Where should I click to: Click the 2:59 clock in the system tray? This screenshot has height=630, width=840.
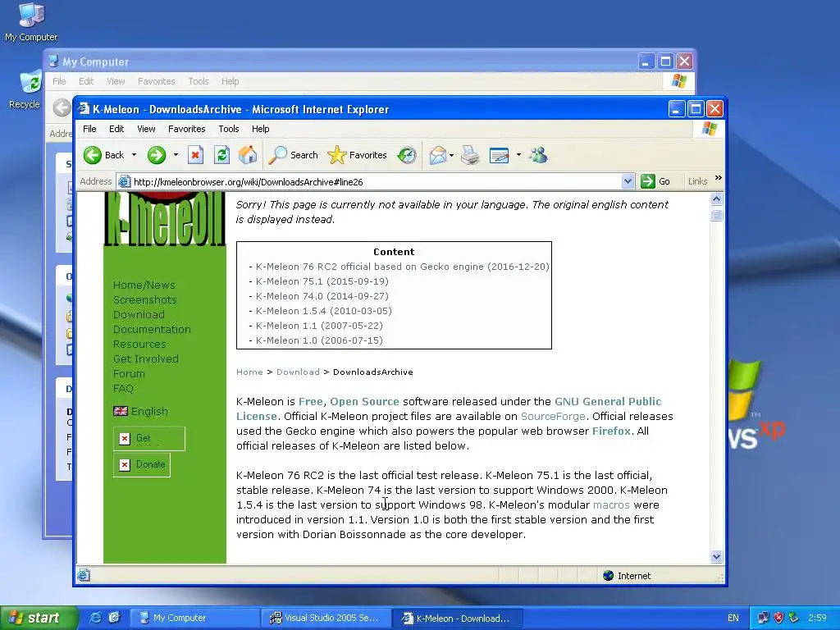pyautogui.click(x=817, y=618)
